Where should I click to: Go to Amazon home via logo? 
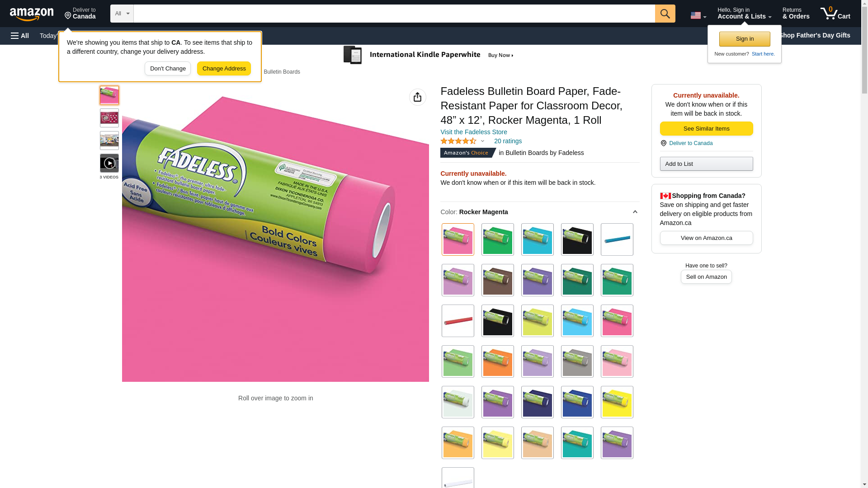[32, 14]
